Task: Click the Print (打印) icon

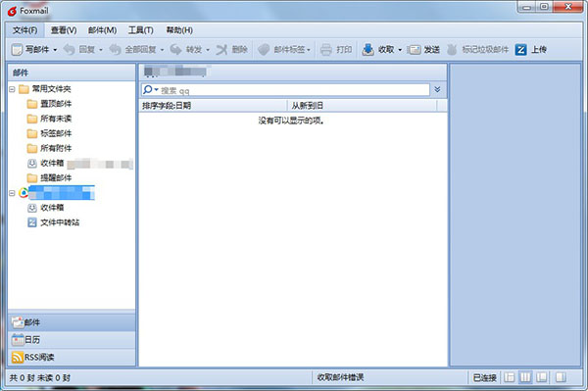Action: (x=326, y=49)
